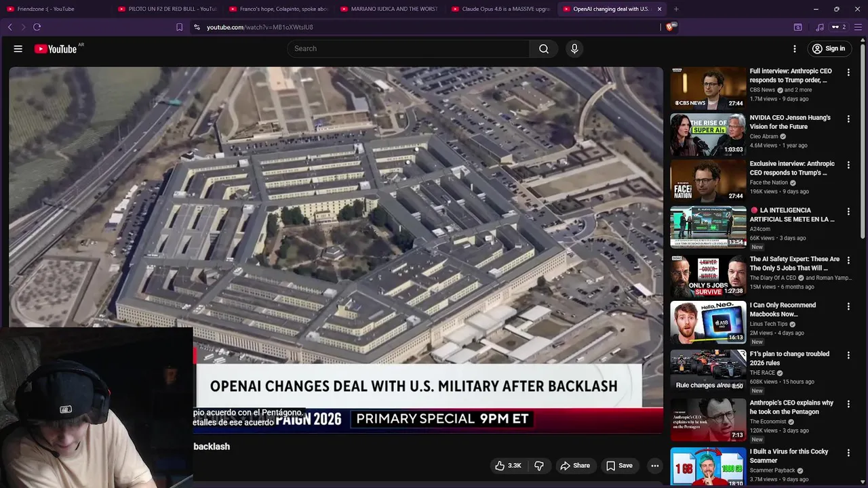Open options for Anthropic's CEO explains video

coord(848,404)
